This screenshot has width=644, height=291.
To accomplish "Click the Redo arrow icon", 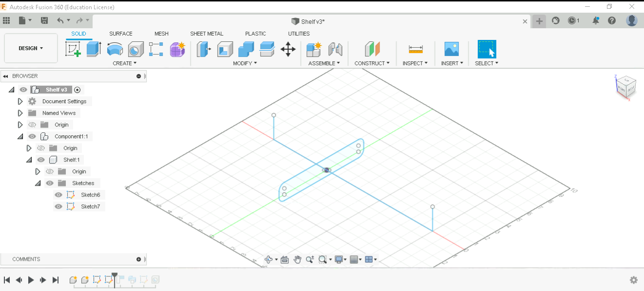I will pyautogui.click(x=80, y=20).
